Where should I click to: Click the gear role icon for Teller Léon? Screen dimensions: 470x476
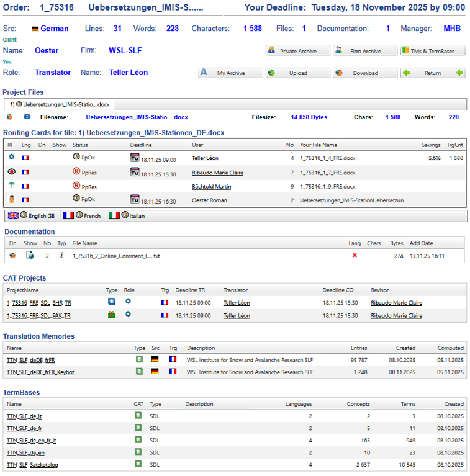coord(11,158)
